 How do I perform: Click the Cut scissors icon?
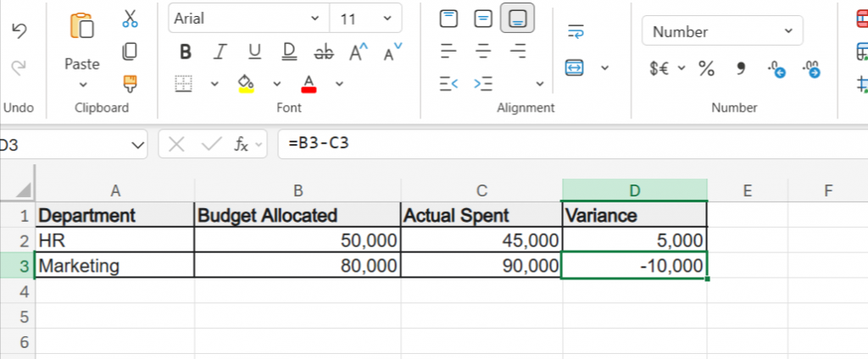point(130,19)
